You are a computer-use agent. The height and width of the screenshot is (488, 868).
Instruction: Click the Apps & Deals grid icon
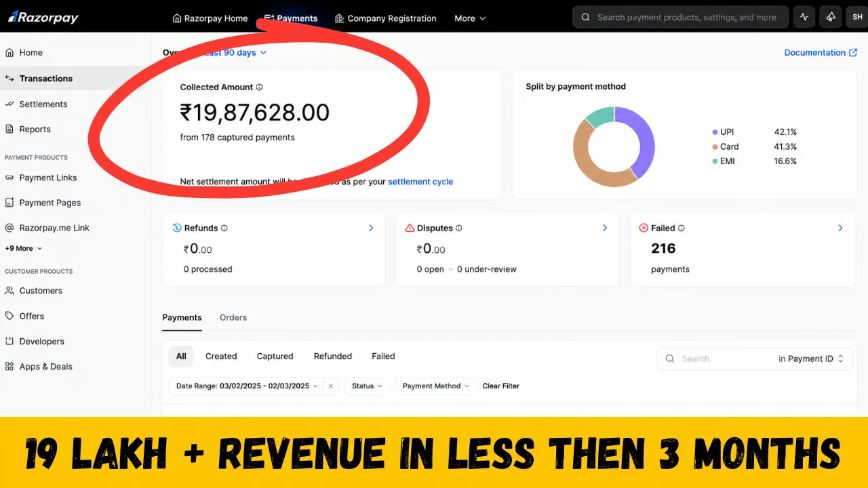click(9, 367)
